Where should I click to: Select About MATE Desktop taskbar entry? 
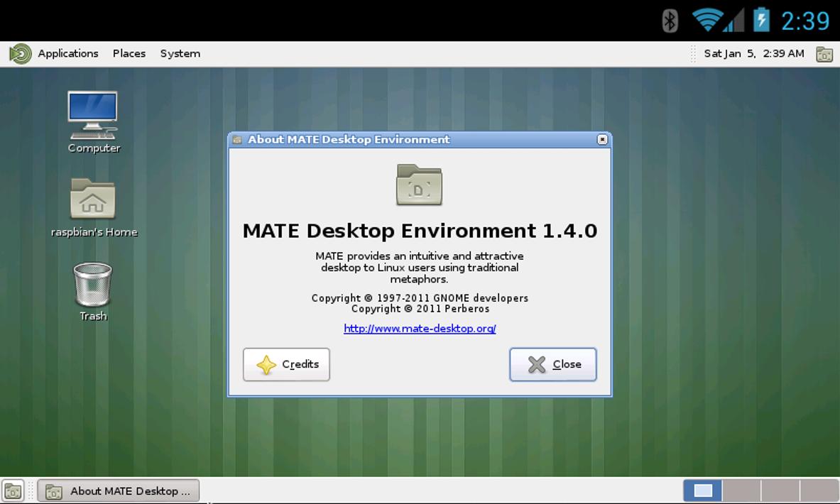(119, 491)
